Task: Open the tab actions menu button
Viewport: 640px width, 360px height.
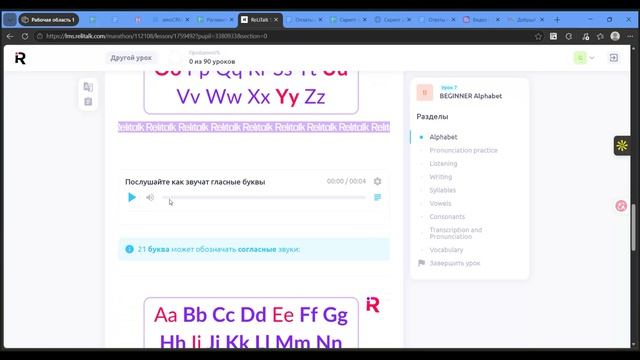Action: pyautogui.click(x=10, y=20)
